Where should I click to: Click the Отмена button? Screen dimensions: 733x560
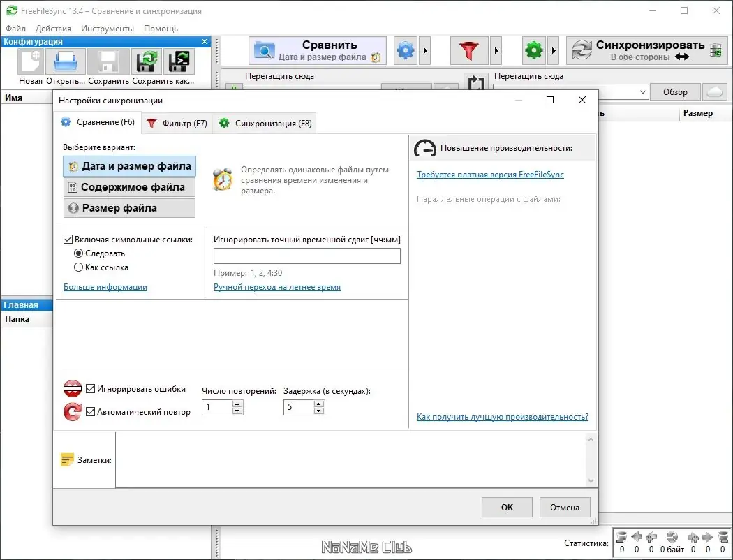click(565, 507)
